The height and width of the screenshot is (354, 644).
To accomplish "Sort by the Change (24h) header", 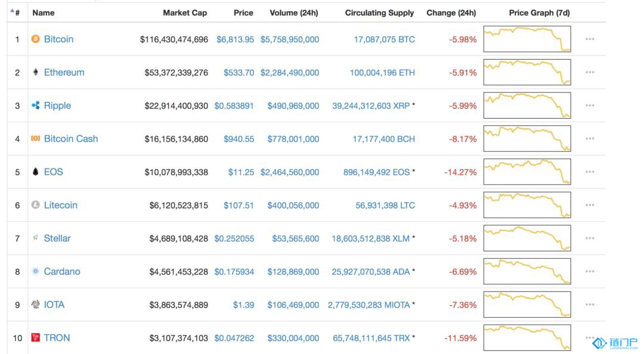I will (x=451, y=13).
